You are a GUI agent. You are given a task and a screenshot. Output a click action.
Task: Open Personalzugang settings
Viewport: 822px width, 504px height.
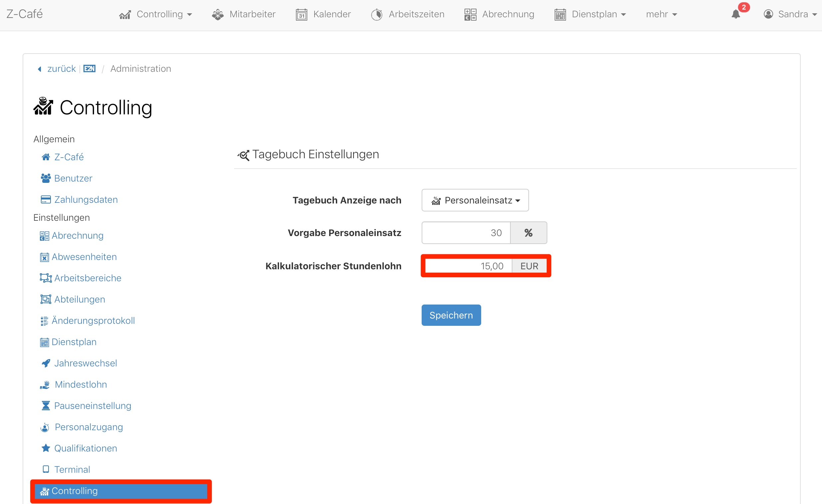pos(89,427)
